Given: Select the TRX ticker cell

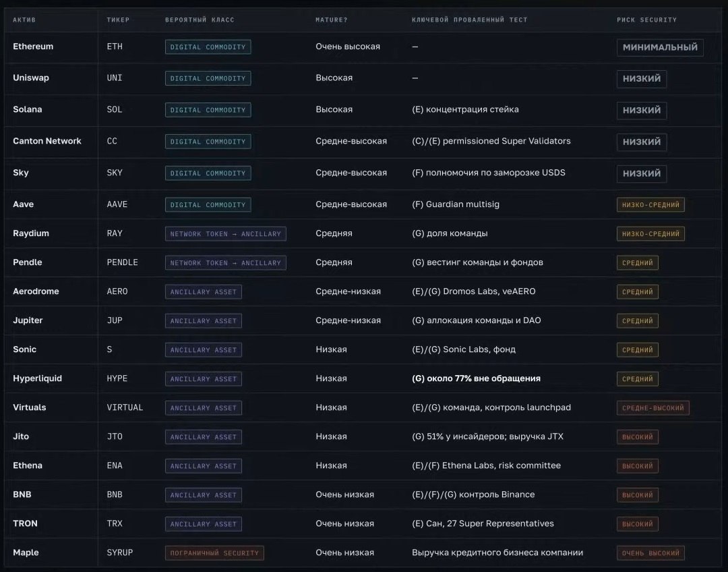Looking at the screenshot, I should point(115,523).
